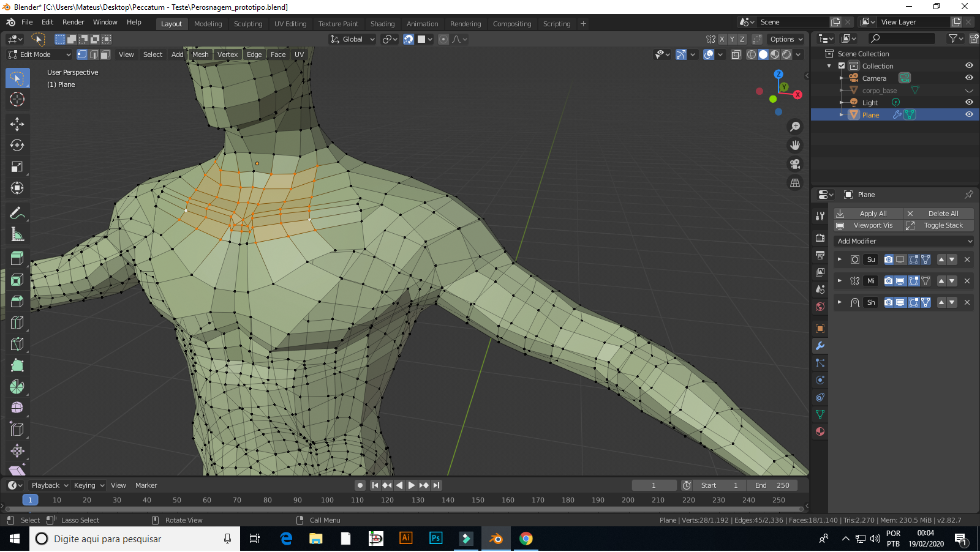Switch to the UV Editing workspace tab
Viewport: 980px width, 552px height.
[x=290, y=24]
